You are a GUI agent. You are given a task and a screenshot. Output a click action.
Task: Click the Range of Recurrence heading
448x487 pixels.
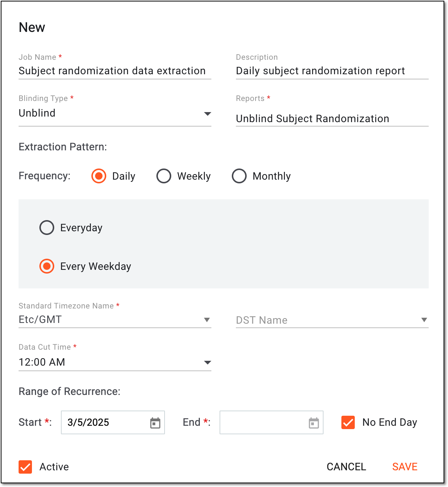69,392
